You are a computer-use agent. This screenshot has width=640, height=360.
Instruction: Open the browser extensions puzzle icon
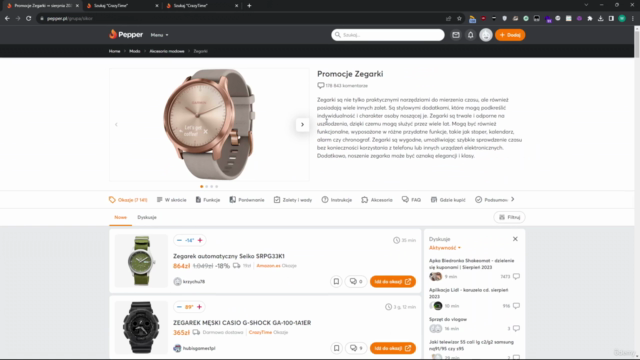coord(590,18)
